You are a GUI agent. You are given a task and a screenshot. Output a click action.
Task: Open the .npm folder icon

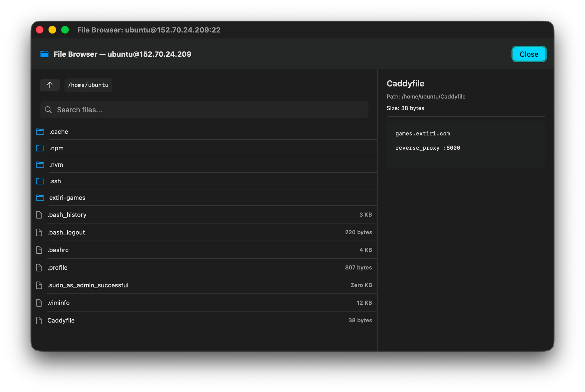pyautogui.click(x=40, y=148)
